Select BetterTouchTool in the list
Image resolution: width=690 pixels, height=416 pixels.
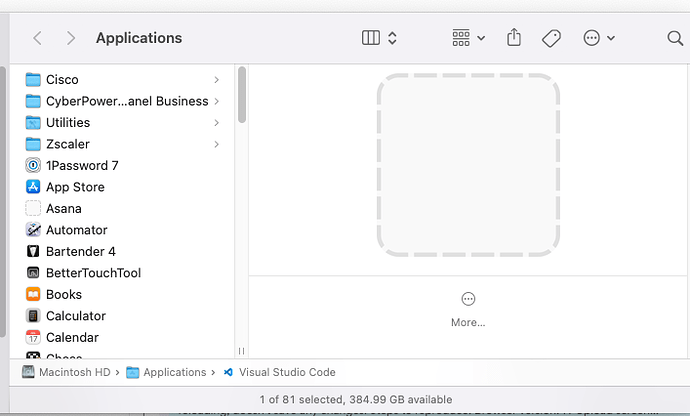pos(93,273)
